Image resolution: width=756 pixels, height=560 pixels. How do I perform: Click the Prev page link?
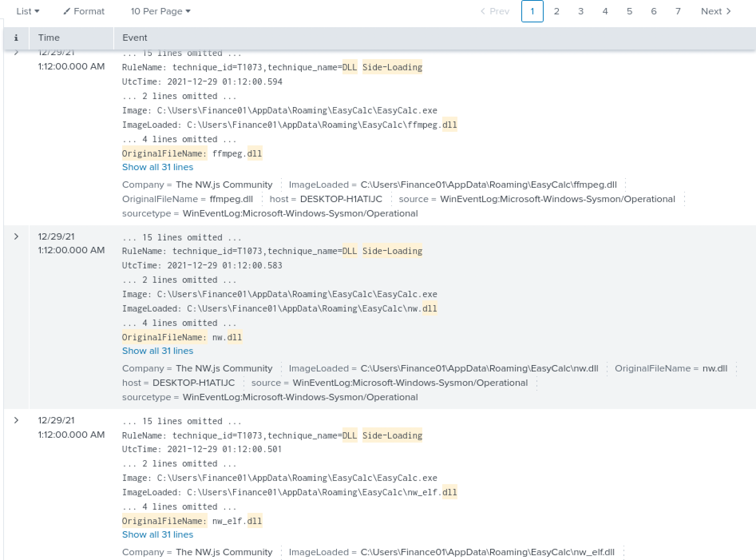point(495,11)
